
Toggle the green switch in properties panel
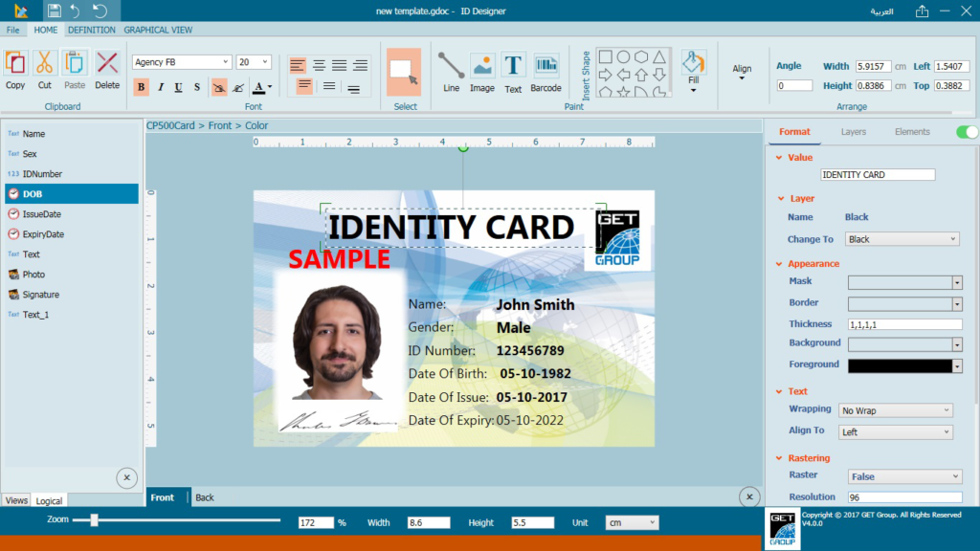click(967, 132)
